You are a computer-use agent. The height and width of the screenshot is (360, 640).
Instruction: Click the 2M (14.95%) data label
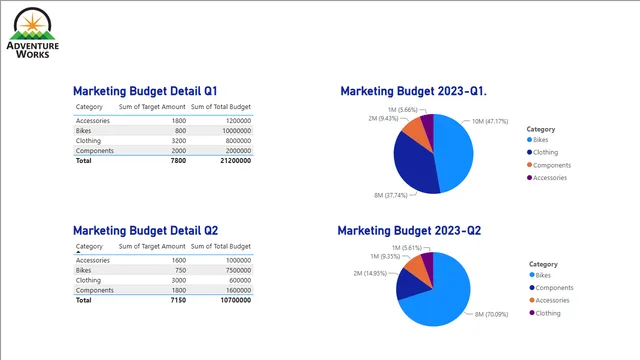tap(370, 273)
